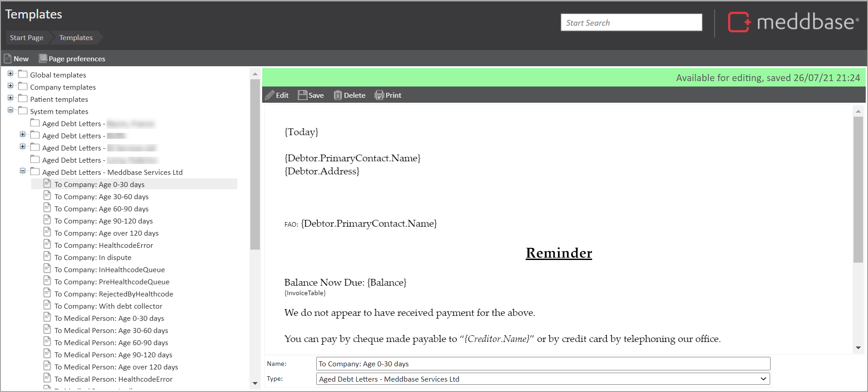The image size is (868, 392).
Task: Click the tree panel scroll down arrow
Action: [255, 383]
